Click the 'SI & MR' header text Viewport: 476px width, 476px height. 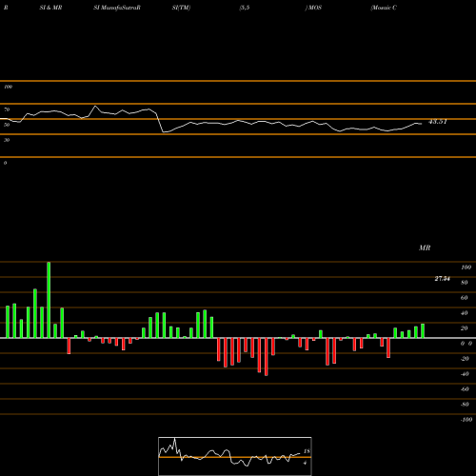click(50, 8)
